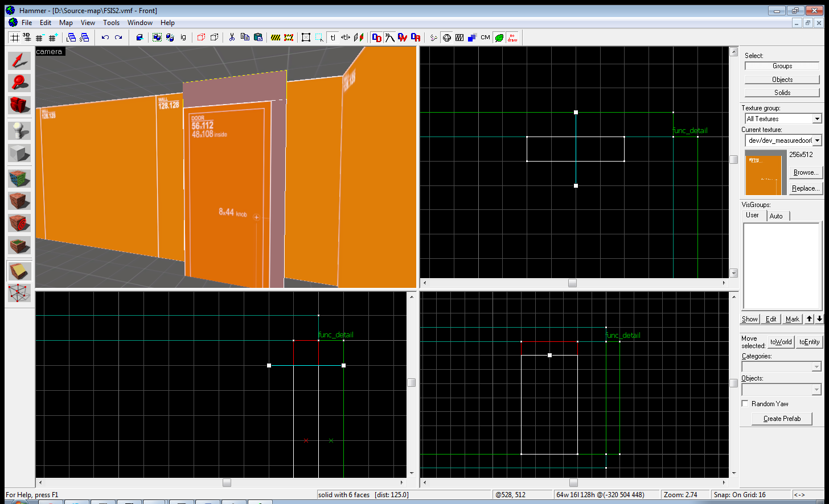The height and width of the screenshot is (504, 829).
Task: Toggle the ig (ignore groups) button
Action: click(x=183, y=38)
